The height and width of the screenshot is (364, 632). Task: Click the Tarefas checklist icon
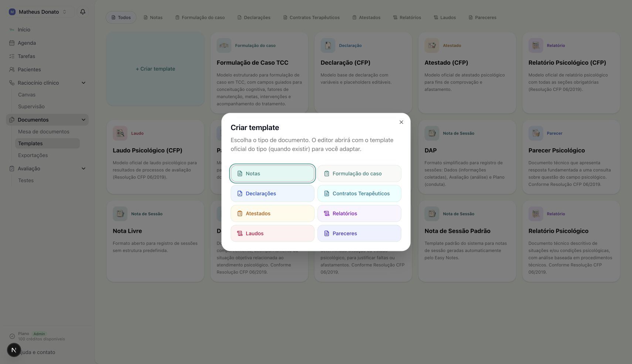point(12,56)
